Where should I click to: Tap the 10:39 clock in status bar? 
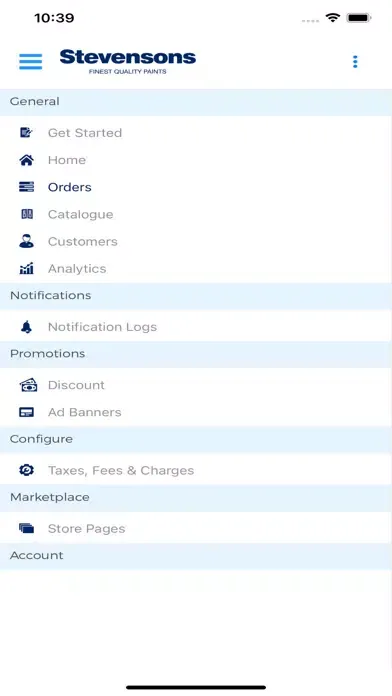[54, 18]
